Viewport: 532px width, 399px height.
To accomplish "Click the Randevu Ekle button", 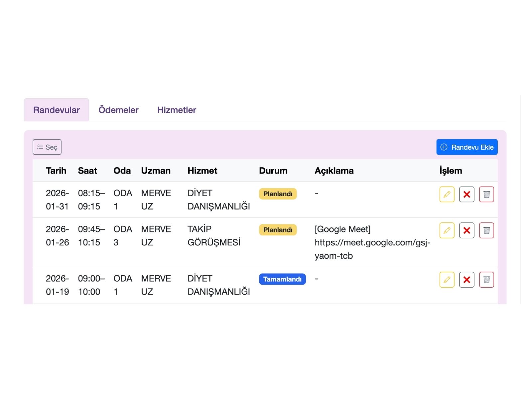I will [x=466, y=147].
